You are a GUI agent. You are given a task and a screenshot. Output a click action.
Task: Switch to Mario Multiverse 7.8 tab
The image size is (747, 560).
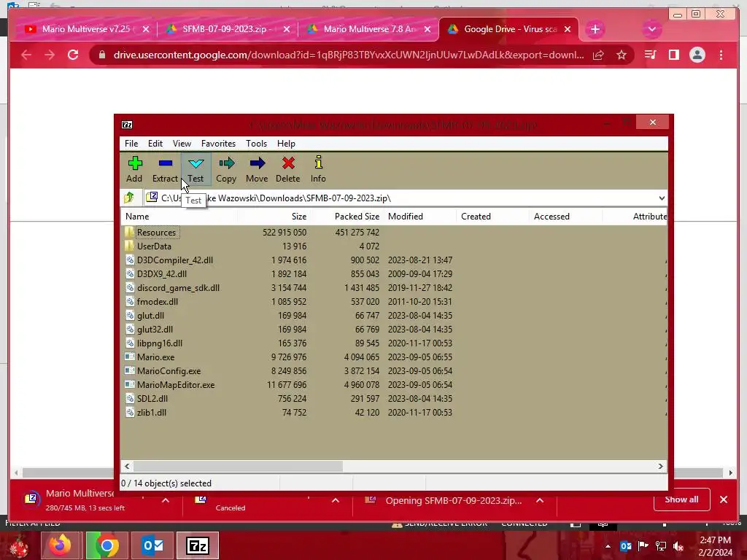pos(368,29)
